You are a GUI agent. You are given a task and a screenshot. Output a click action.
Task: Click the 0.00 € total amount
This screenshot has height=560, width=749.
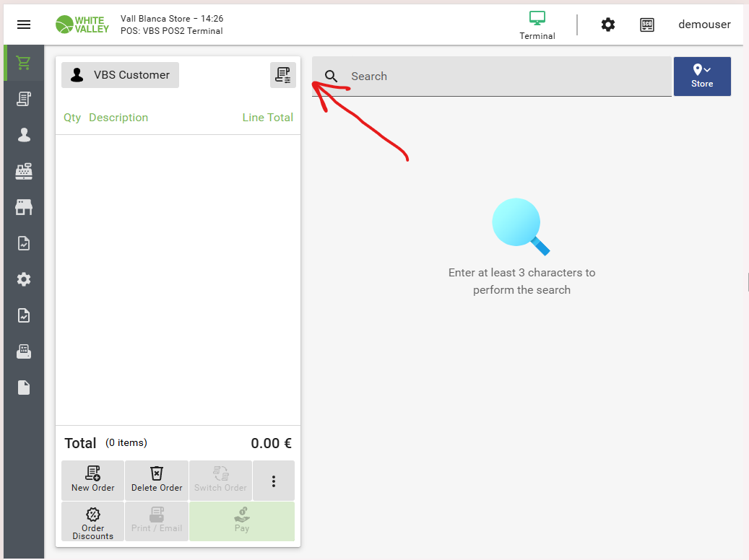(x=271, y=444)
